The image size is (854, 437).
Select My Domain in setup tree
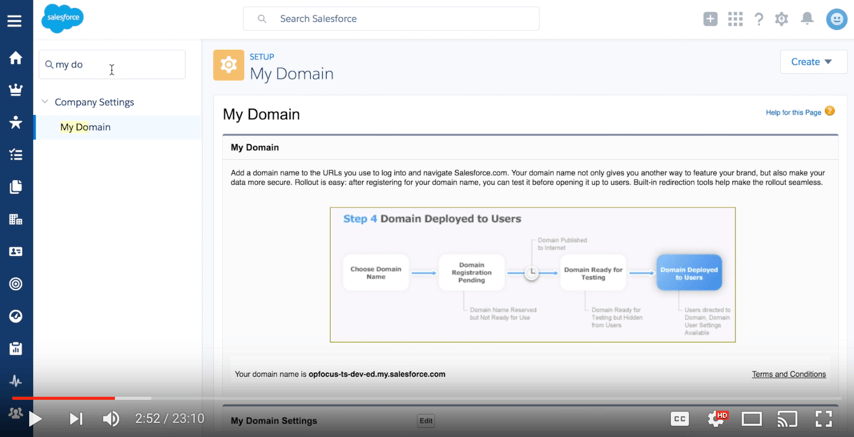click(85, 127)
